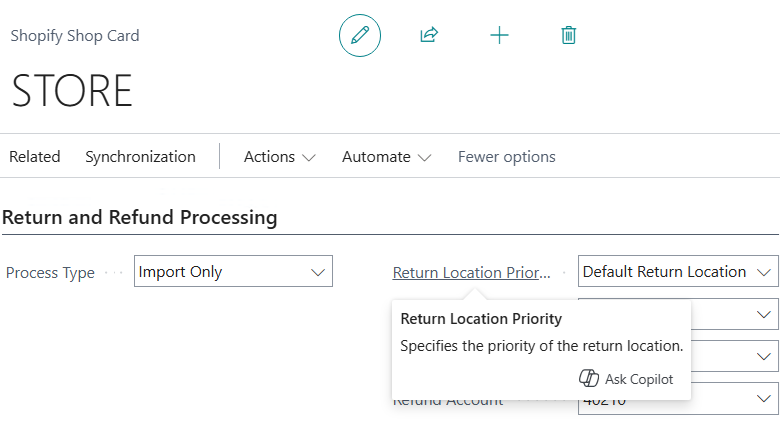
Task: Open the Process Type dropdown
Action: pyautogui.click(x=318, y=272)
